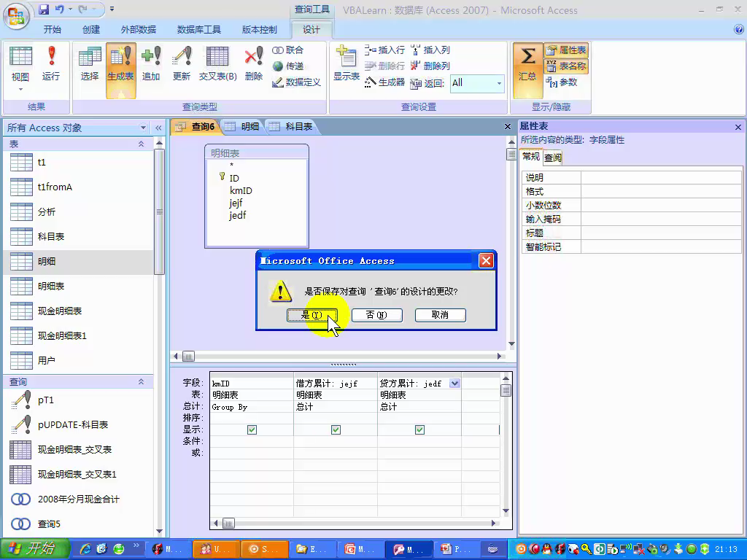Click the 说明 property input field
Viewport: 747px width, 560px height.
661,178
